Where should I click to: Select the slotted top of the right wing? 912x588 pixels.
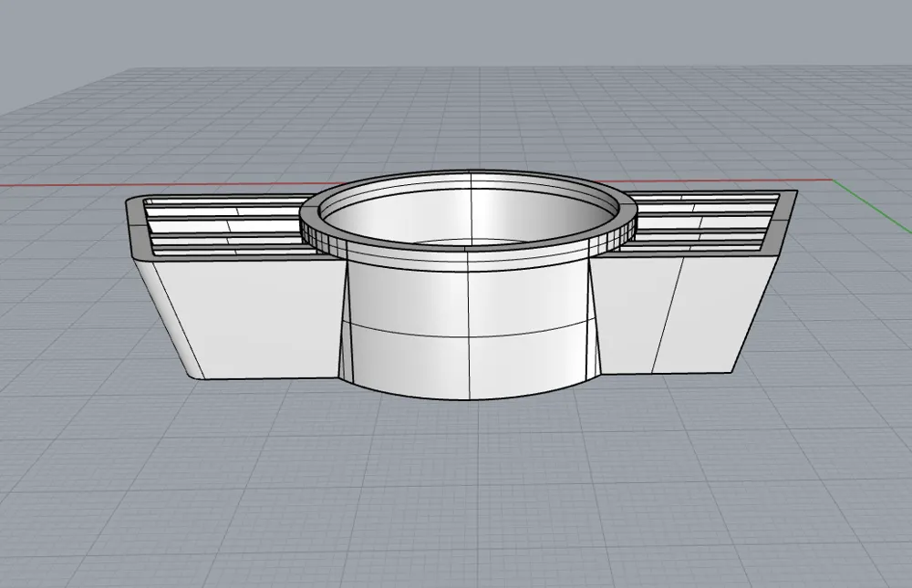pos(704,224)
